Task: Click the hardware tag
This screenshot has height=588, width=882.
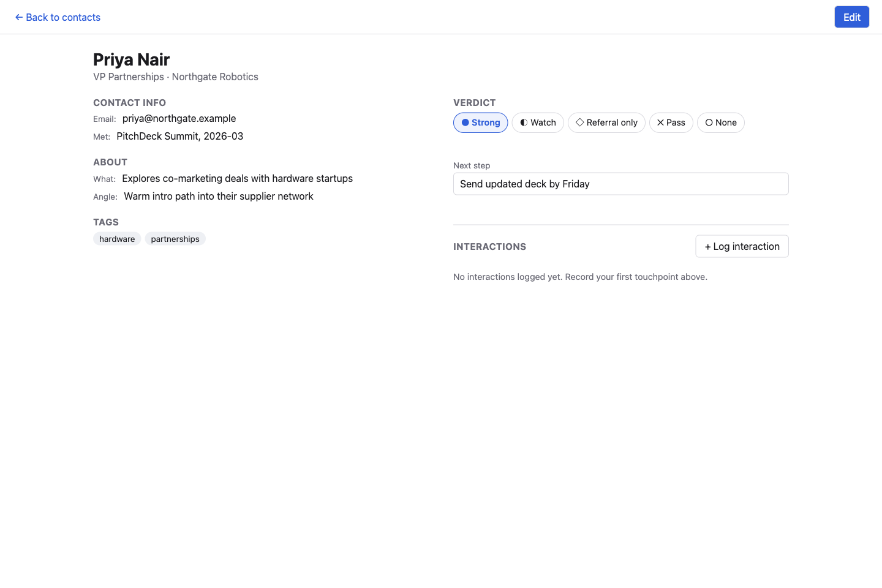Action: click(x=117, y=239)
